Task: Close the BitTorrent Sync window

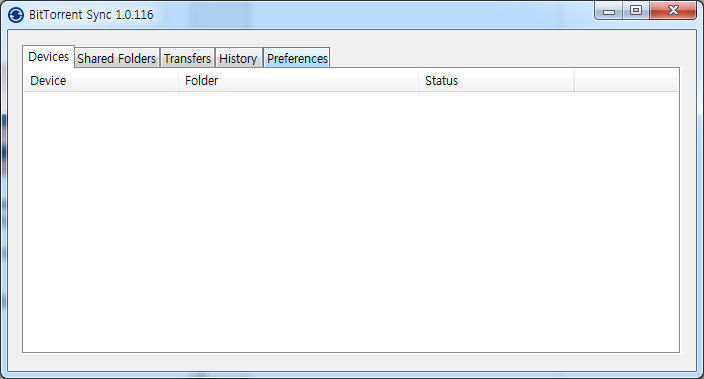Action: tap(673, 11)
